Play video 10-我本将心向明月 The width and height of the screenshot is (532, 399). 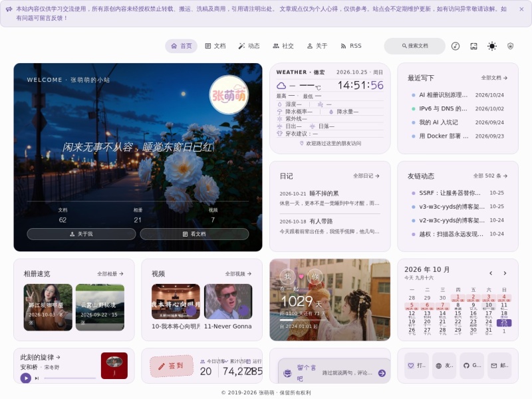point(176,302)
